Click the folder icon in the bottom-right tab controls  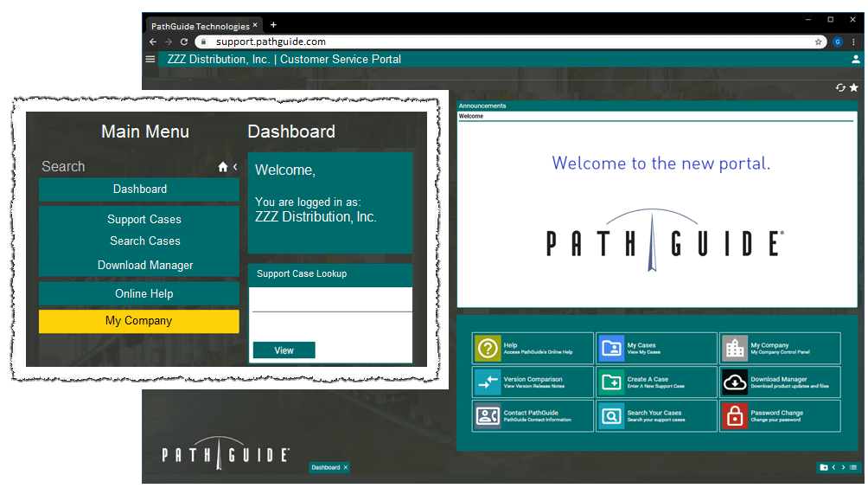(824, 467)
